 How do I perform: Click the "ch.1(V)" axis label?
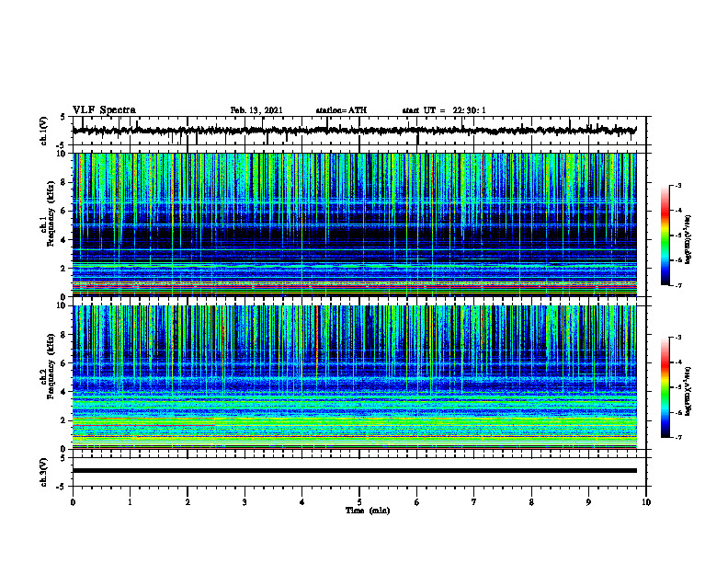[x=44, y=131]
